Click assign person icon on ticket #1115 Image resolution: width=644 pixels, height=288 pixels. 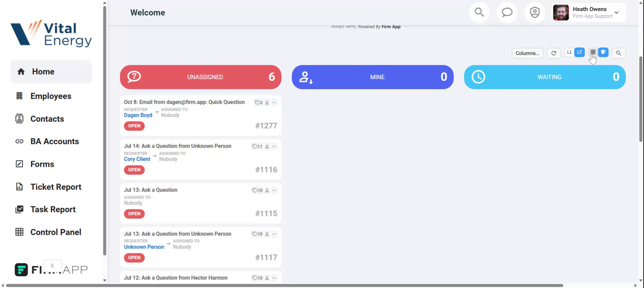click(x=267, y=191)
